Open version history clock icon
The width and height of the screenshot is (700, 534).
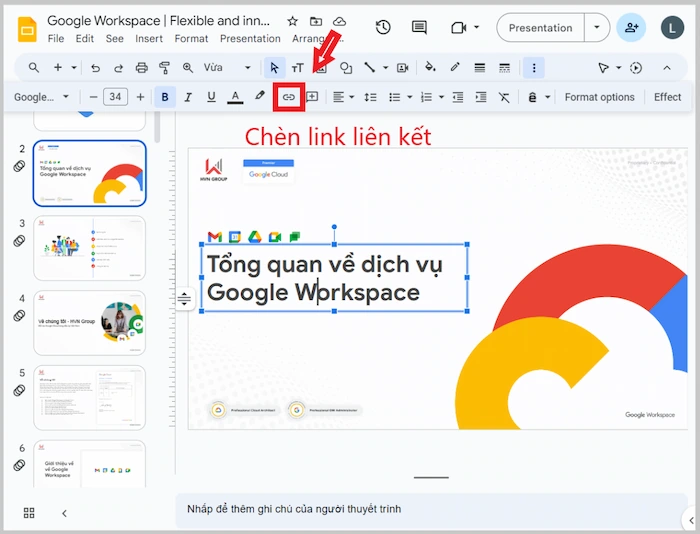tap(383, 28)
